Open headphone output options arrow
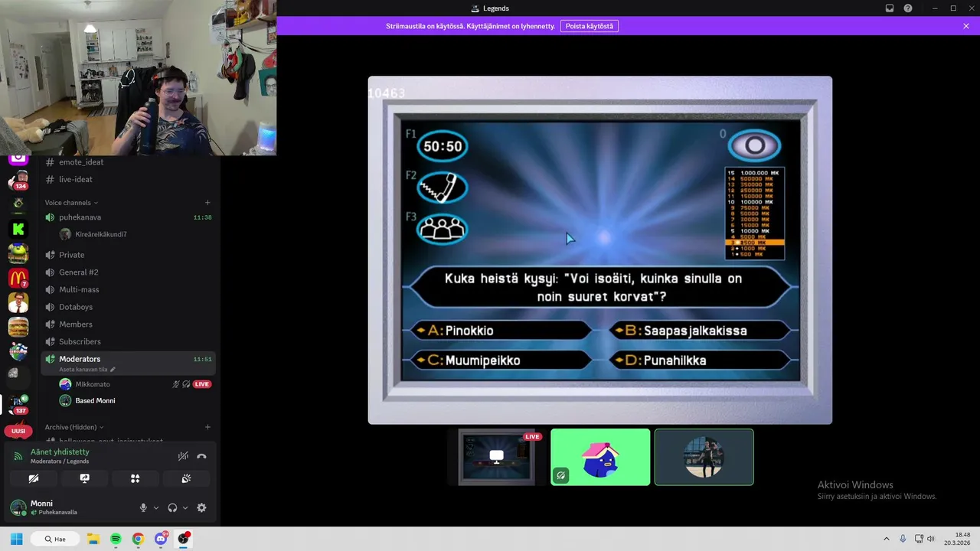The width and height of the screenshot is (980, 551). point(185,507)
